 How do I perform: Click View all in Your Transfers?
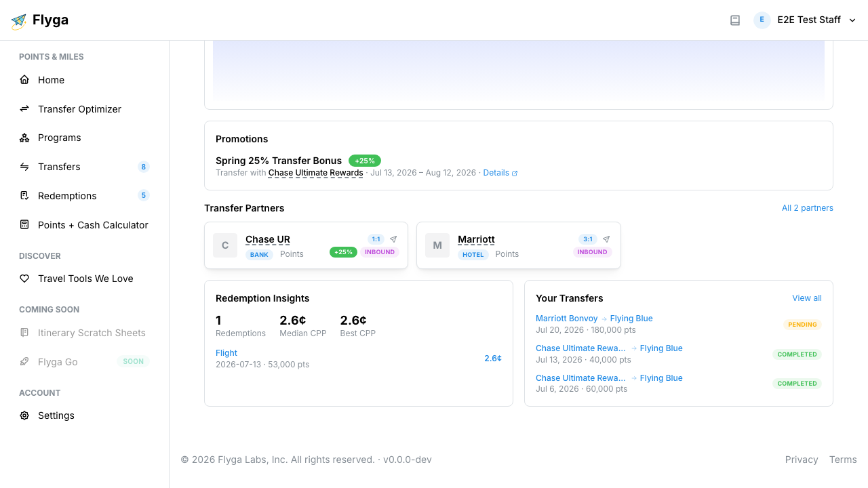pos(807,298)
